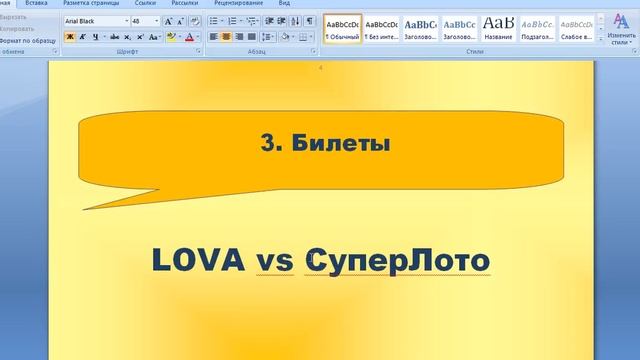Align text right
Image resolution: width=640 pixels, height=360 pixels.
pyautogui.click(x=239, y=37)
